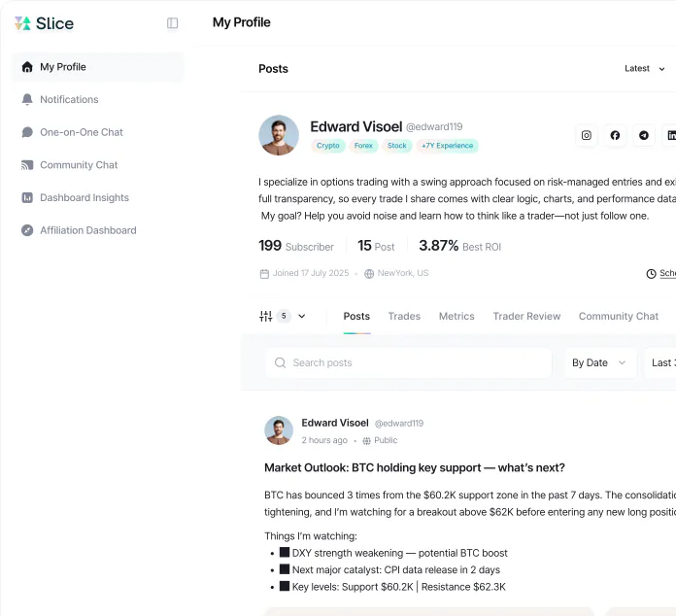
Task: Click Edward Visoel's profile avatar
Action: coord(279,135)
